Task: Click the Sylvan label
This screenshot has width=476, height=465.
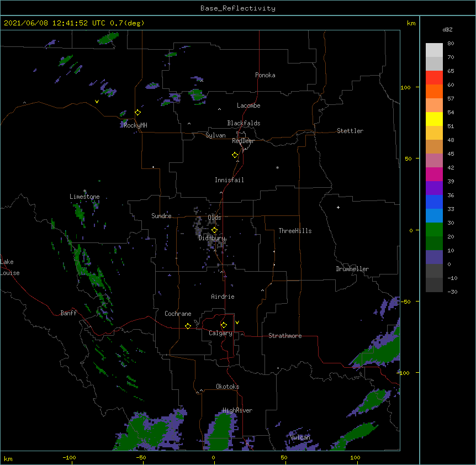Action: pyautogui.click(x=215, y=135)
